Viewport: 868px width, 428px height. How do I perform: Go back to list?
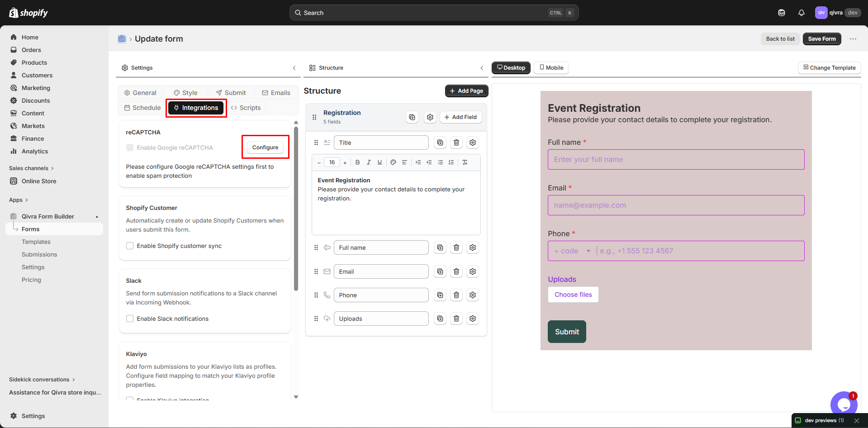coord(780,39)
